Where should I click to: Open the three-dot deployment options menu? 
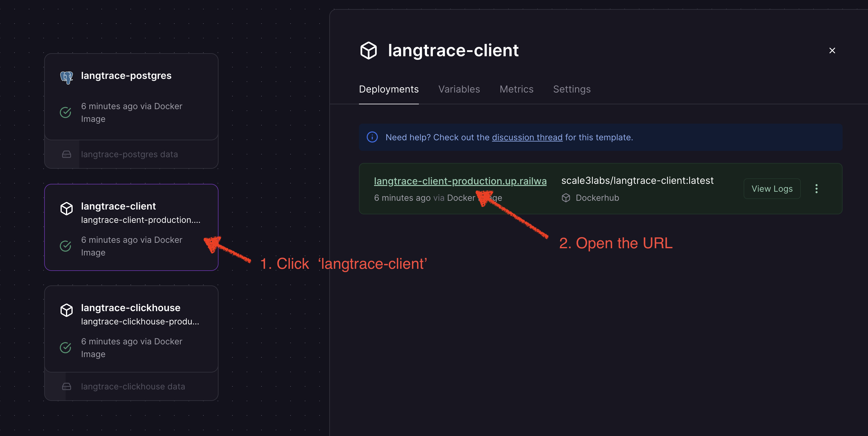point(816,189)
